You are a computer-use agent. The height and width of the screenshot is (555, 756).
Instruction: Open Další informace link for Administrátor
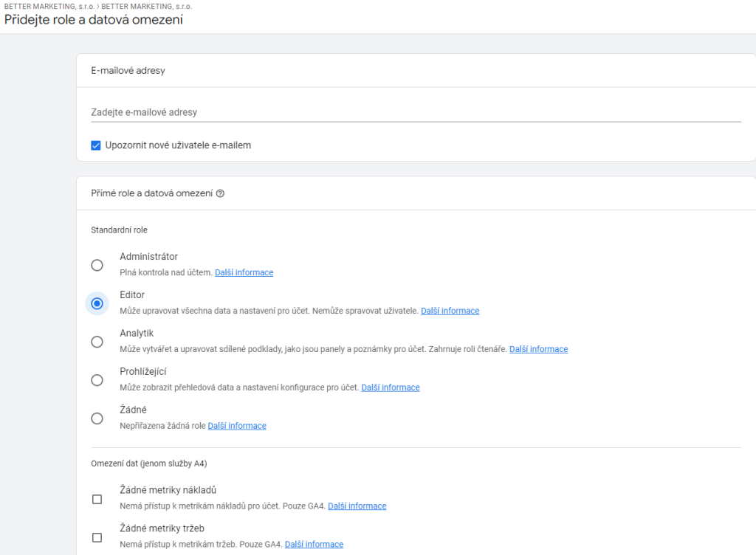click(x=244, y=272)
